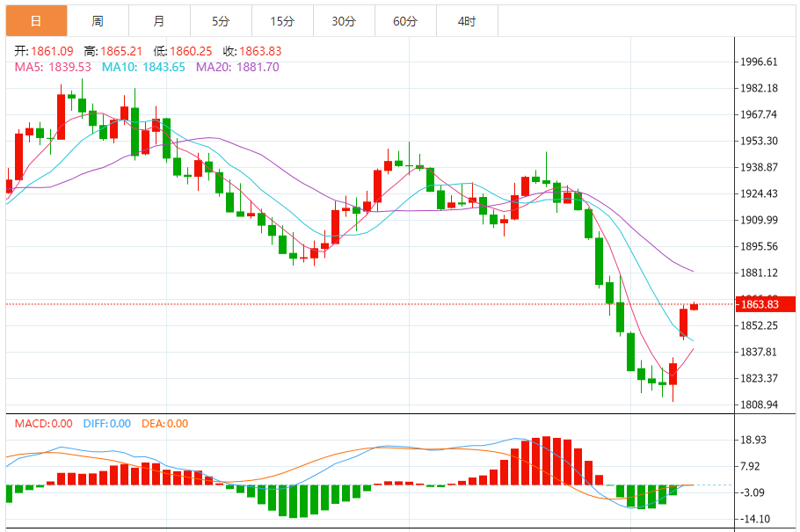Switch to the 月 monthly tab
This screenshot has height=532, width=800.
coord(159,21)
